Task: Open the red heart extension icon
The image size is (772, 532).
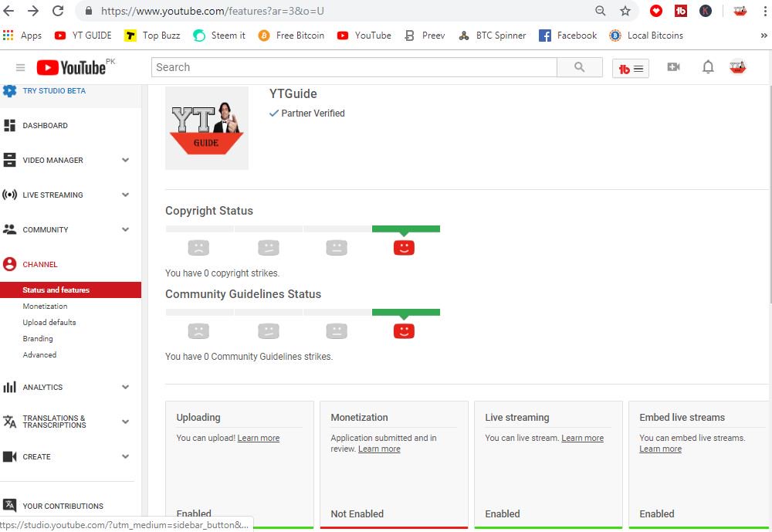Action: click(x=655, y=11)
